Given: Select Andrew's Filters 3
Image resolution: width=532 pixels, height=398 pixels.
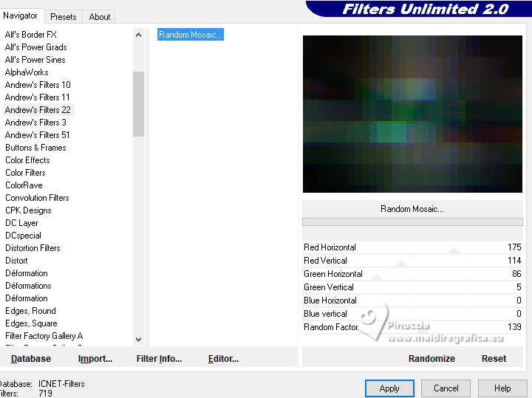Looking at the screenshot, I should pyautogui.click(x=35, y=123).
